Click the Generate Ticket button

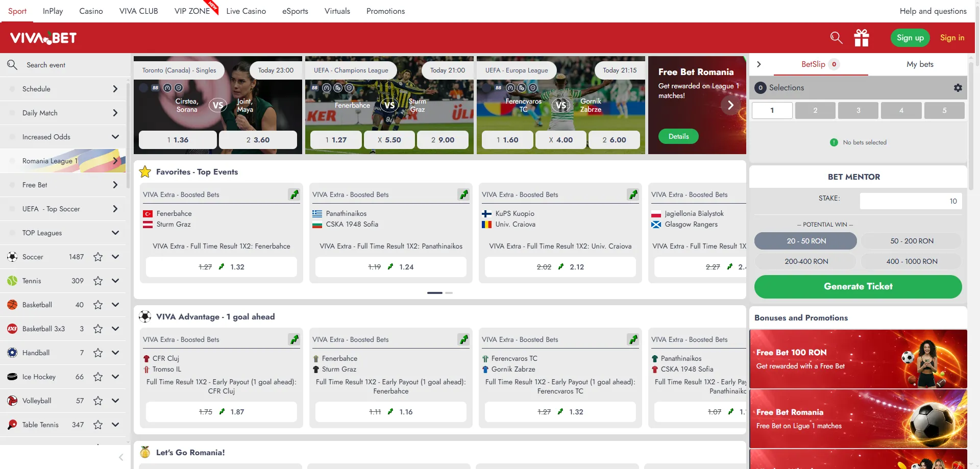pyautogui.click(x=858, y=286)
